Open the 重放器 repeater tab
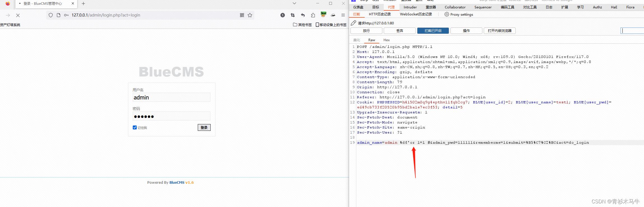644x207 pixels. click(x=431, y=7)
